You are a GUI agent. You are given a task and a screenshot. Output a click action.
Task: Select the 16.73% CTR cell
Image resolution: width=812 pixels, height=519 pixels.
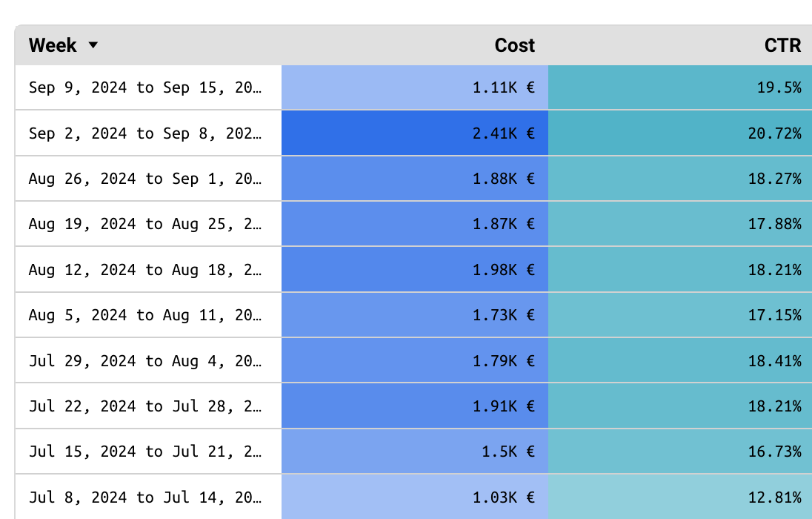tap(773, 452)
